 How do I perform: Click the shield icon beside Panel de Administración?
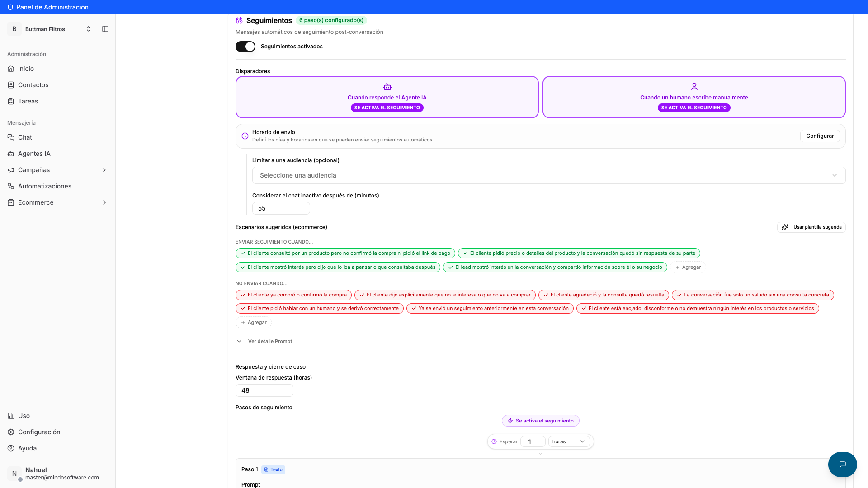click(x=10, y=7)
